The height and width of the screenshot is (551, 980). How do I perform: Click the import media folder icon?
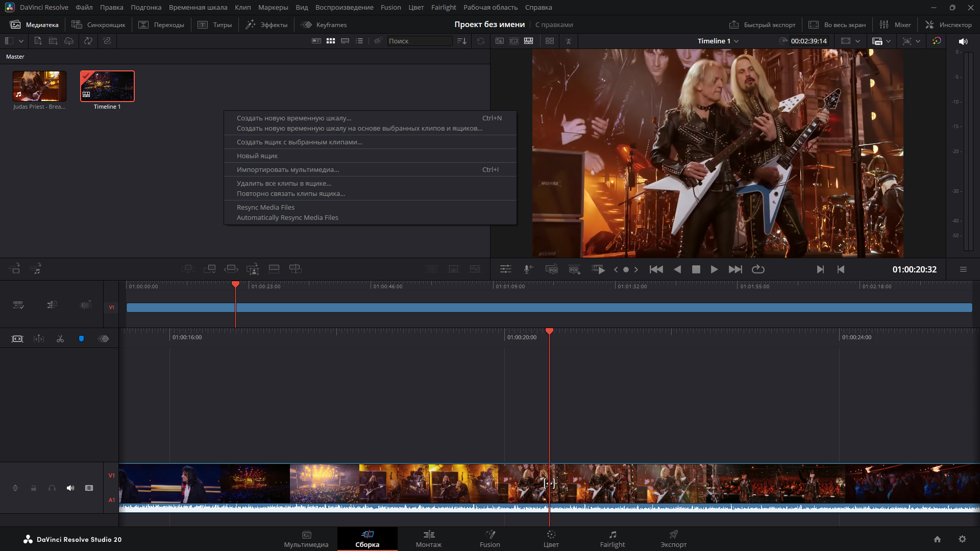(x=53, y=41)
